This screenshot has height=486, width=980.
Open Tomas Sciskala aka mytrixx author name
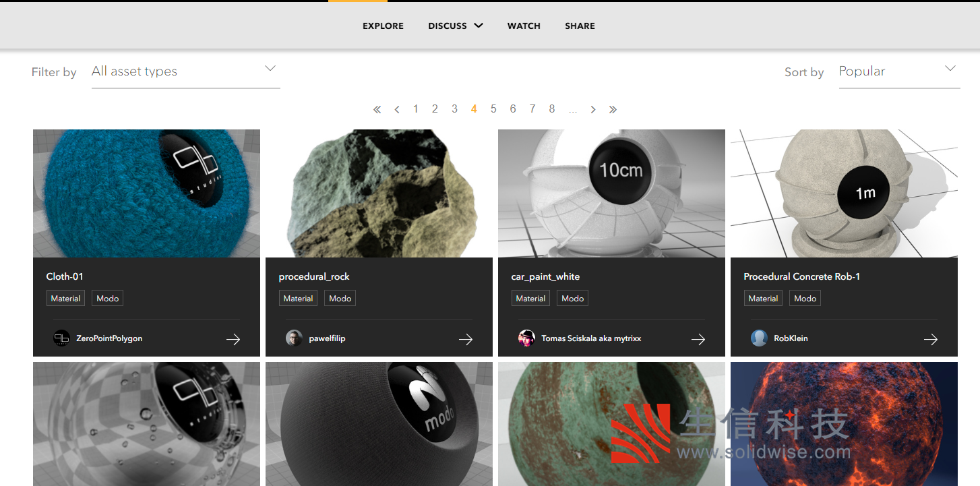tap(591, 338)
